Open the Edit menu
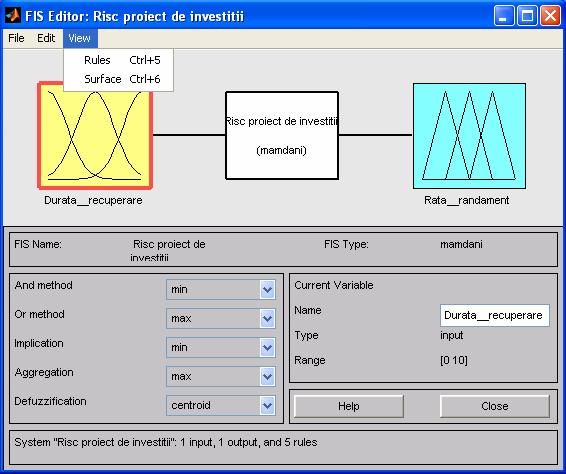 point(46,38)
